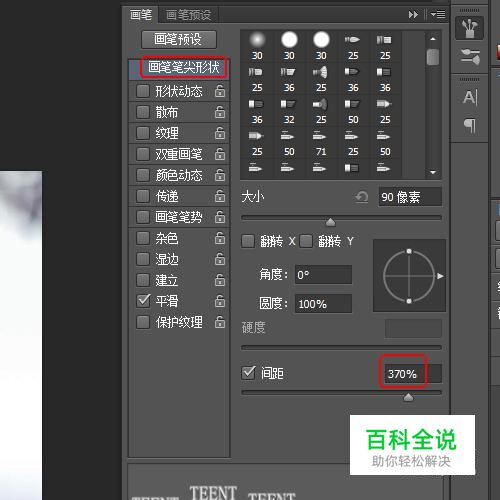Collapse panel with double-arrow icon
The image size is (500, 500).
tap(413, 15)
